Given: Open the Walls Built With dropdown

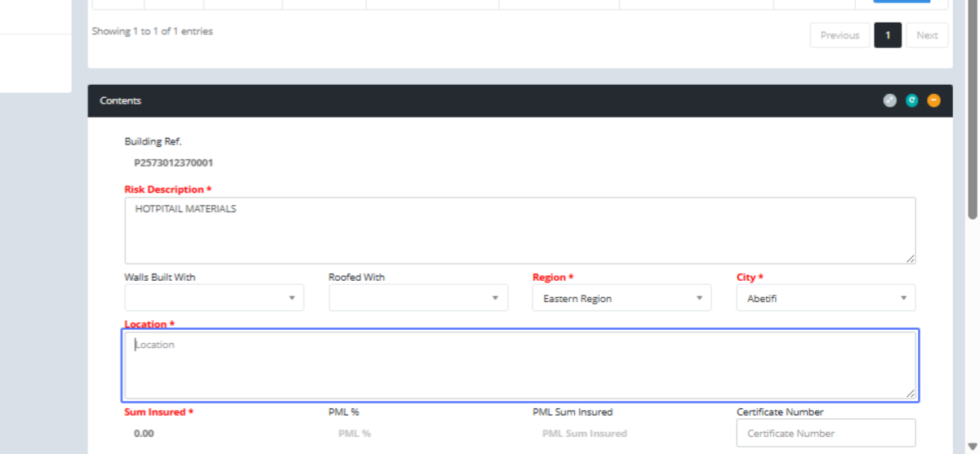Looking at the screenshot, I should tap(214, 298).
